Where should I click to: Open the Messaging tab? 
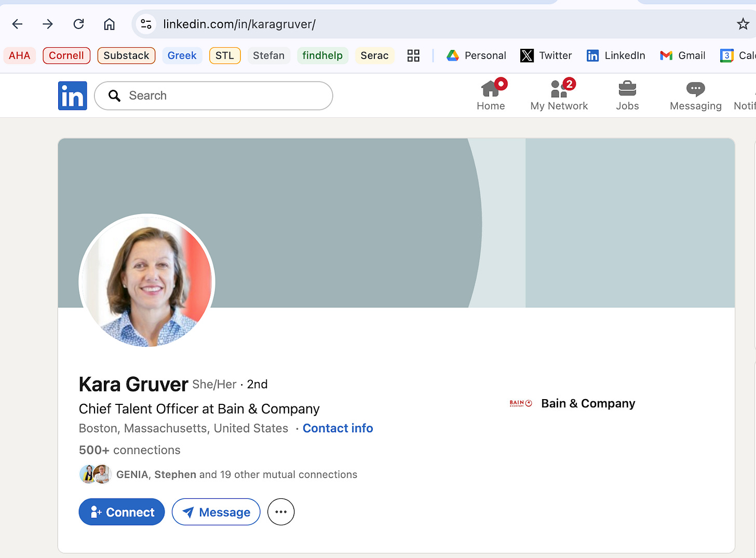pyautogui.click(x=696, y=96)
